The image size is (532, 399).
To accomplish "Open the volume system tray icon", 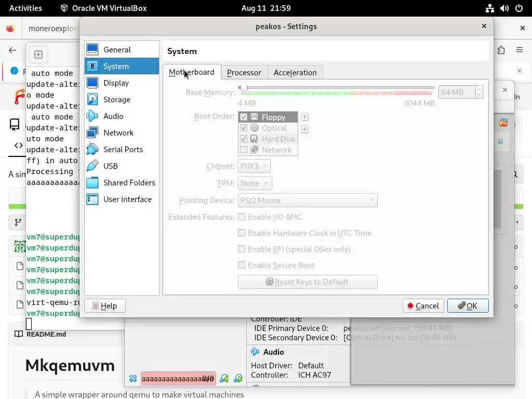I will (504, 8).
